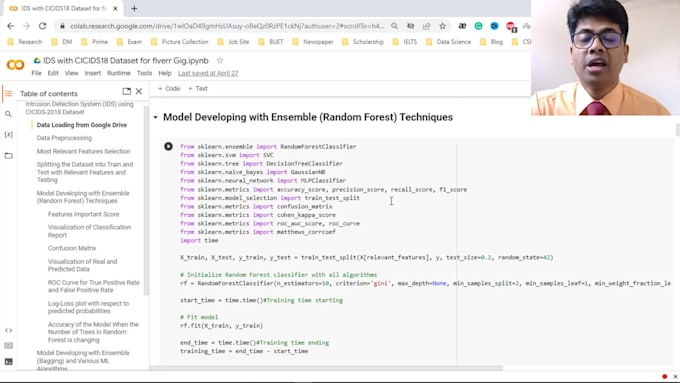Open the File menu
680x383 pixels.
36,73
